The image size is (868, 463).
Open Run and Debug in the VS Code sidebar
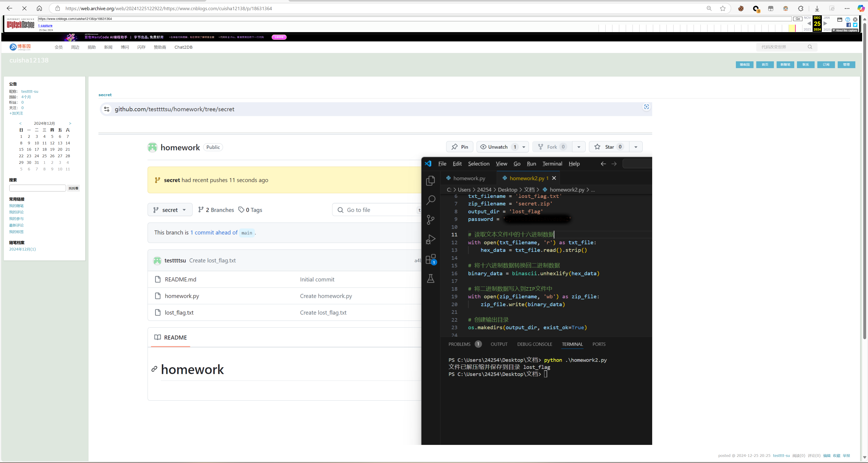click(431, 239)
